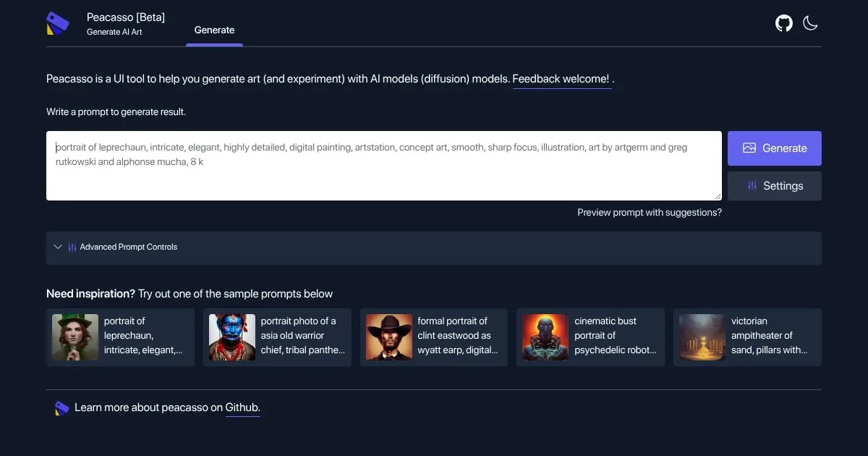Open the GitHub icon in the header
The image size is (868, 456).
[x=784, y=23]
